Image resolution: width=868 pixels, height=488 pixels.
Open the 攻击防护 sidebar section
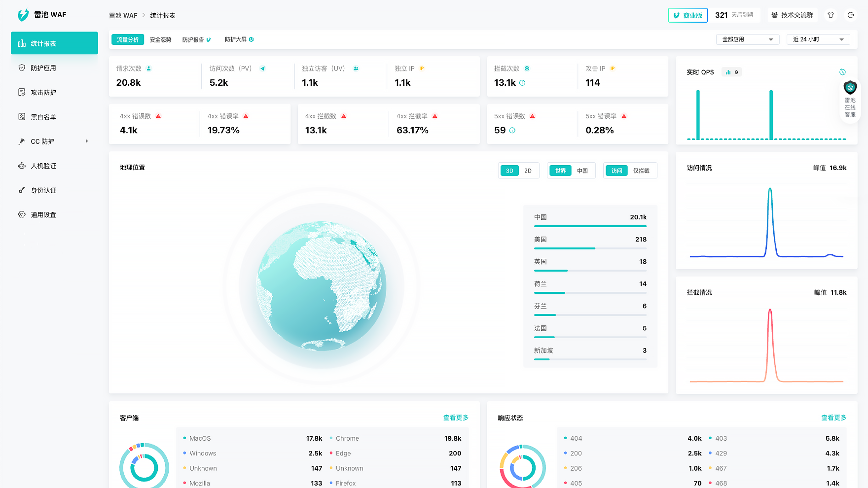coord(43,93)
